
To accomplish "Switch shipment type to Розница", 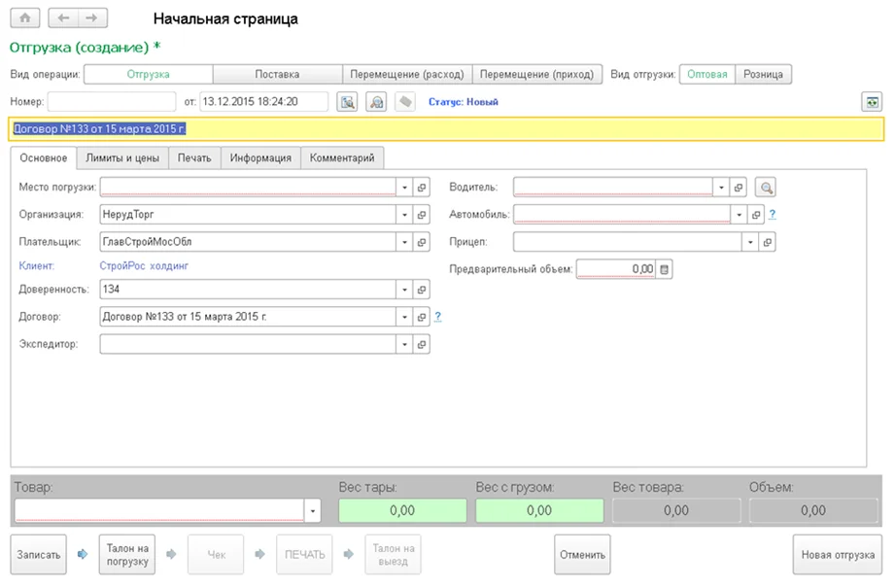I will [x=765, y=74].
